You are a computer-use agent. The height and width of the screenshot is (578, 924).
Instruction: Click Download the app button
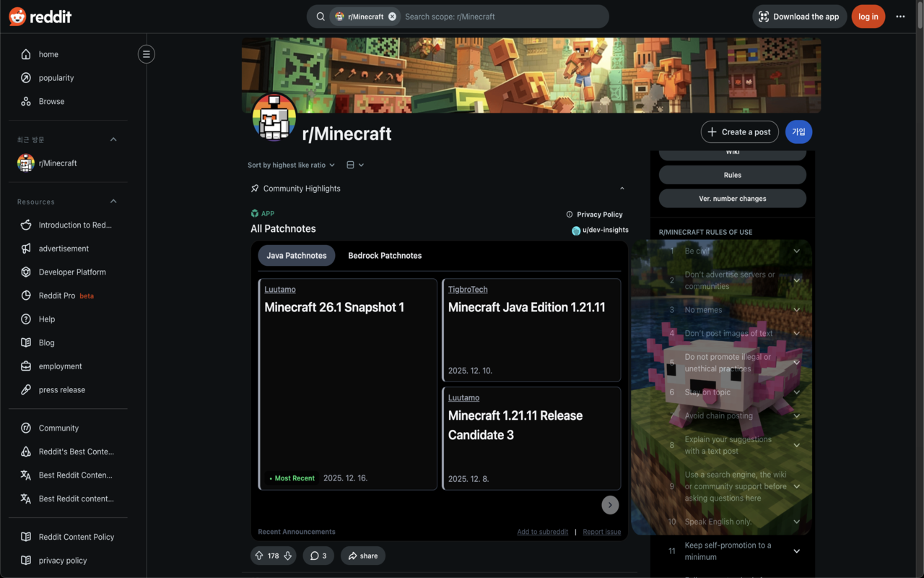(799, 17)
